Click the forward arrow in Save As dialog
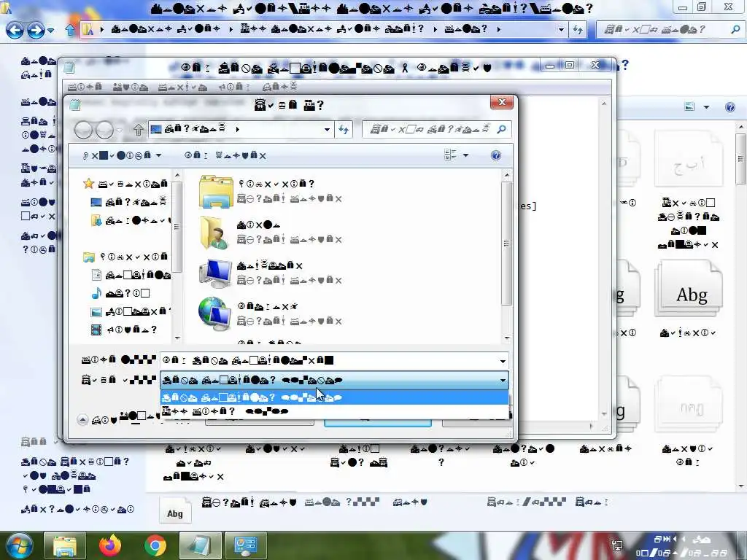 tap(104, 130)
